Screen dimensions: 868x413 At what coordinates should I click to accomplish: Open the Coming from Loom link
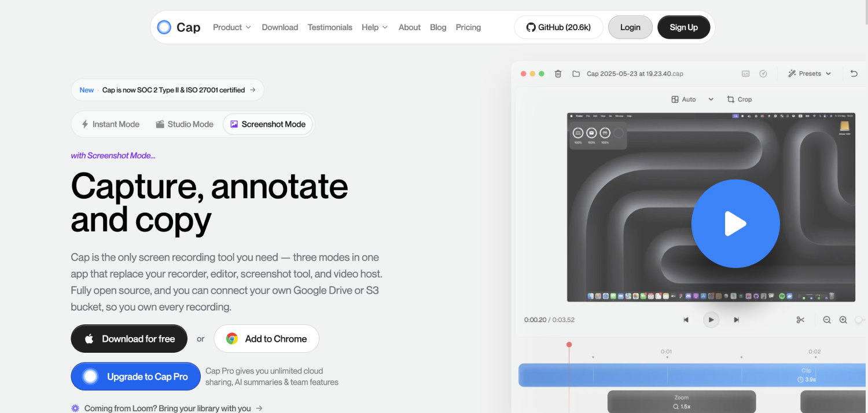(x=167, y=408)
